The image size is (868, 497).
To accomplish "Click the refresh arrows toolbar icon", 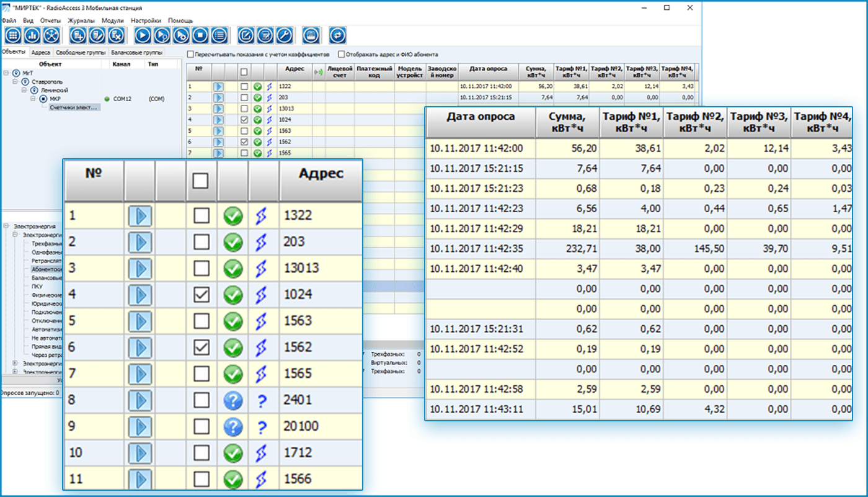I will [338, 35].
